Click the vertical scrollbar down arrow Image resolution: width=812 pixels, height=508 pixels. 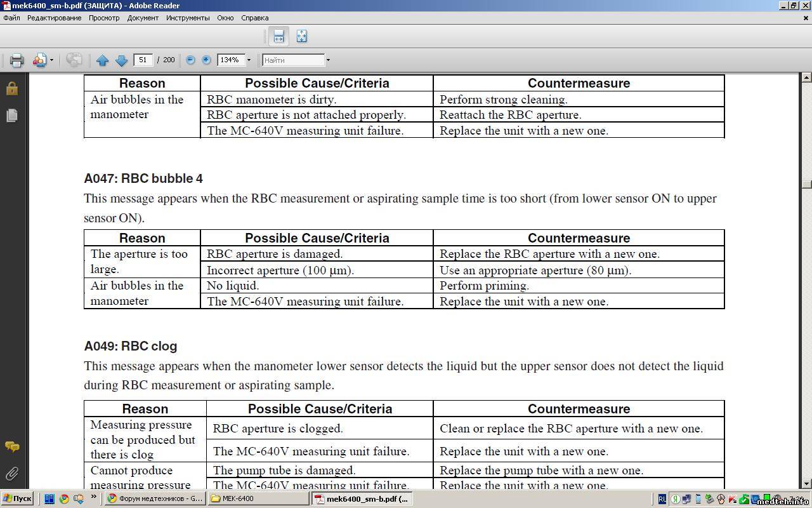806,484
